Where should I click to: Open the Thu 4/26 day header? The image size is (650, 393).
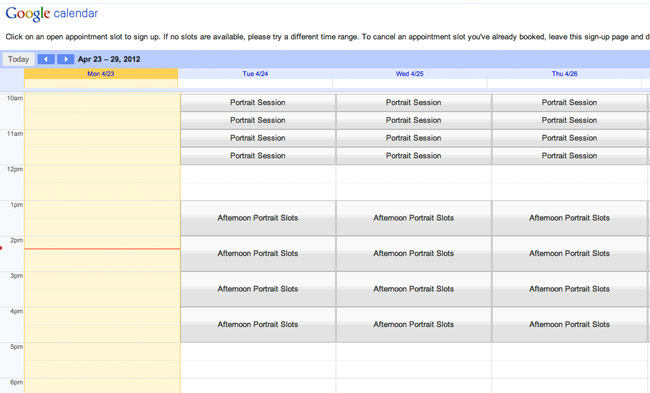(565, 74)
